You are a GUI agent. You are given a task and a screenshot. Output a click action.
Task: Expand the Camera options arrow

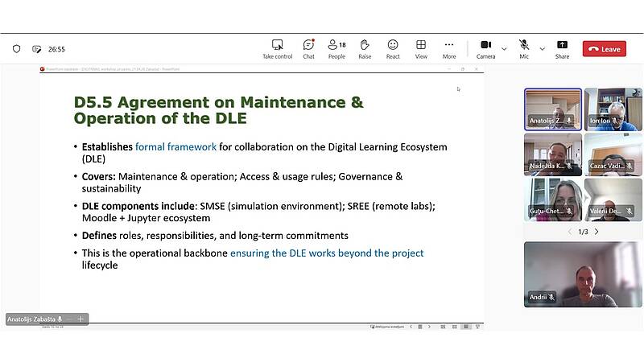pyautogui.click(x=504, y=49)
